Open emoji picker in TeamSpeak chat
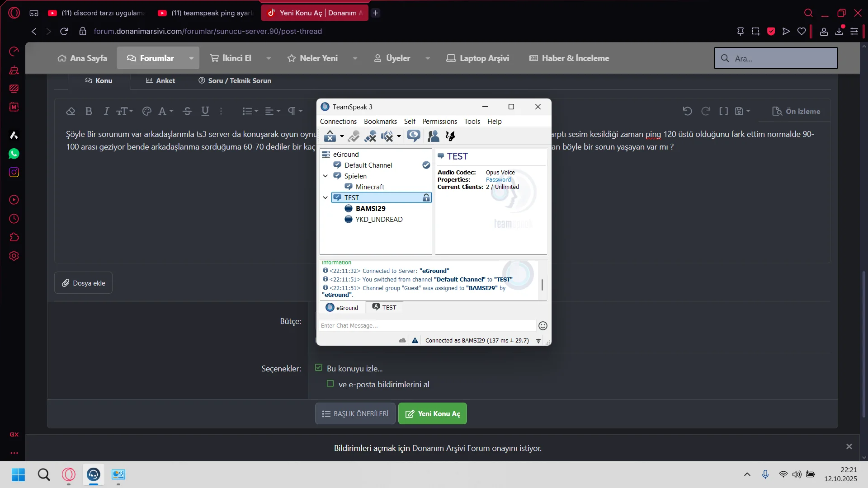The image size is (868, 488). click(543, 326)
